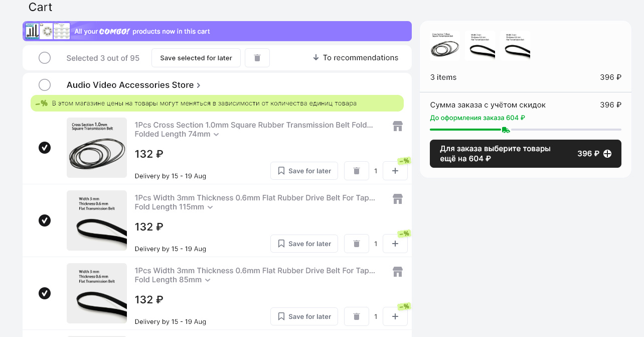Delete the Fold Length 115mm belt
The image size is (644, 337).
(357, 244)
